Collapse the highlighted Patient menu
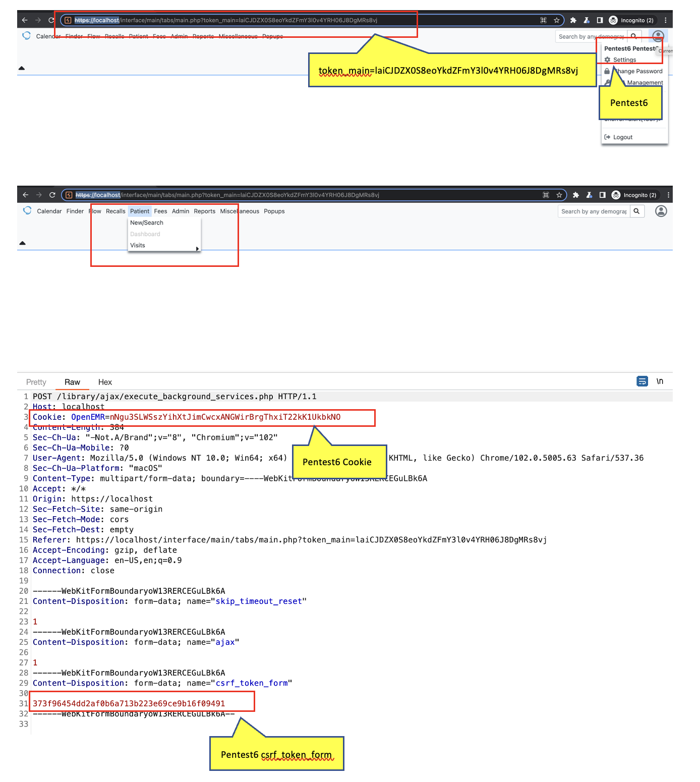Image resolution: width=700 pixels, height=782 pixels. pyautogui.click(x=140, y=211)
